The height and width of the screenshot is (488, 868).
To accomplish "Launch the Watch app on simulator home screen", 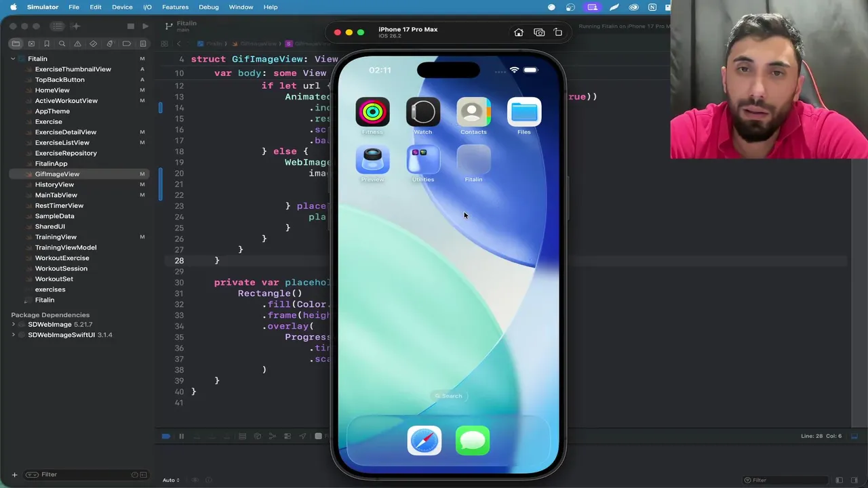I will pyautogui.click(x=423, y=113).
